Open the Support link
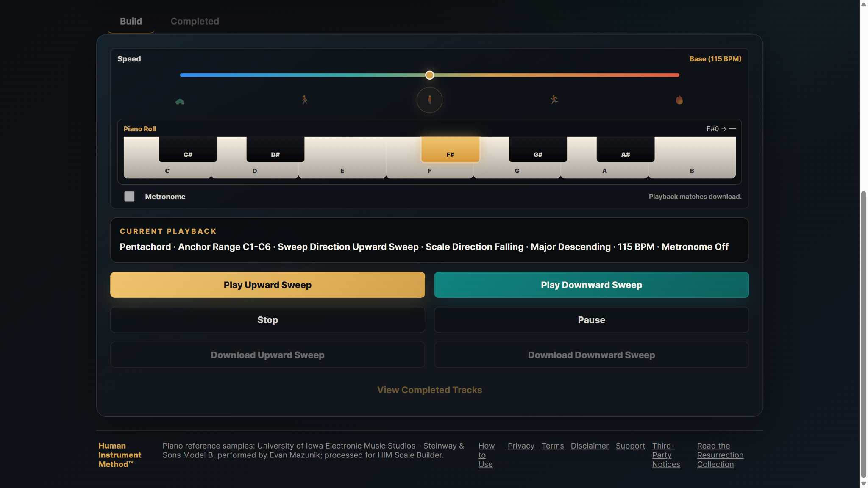 630,446
